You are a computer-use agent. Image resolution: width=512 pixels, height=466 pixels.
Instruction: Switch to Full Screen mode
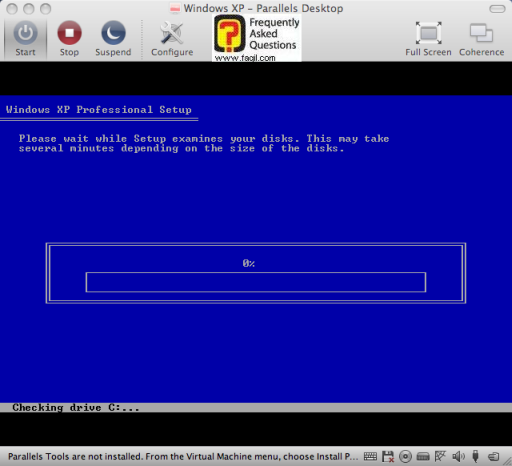click(428, 38)
